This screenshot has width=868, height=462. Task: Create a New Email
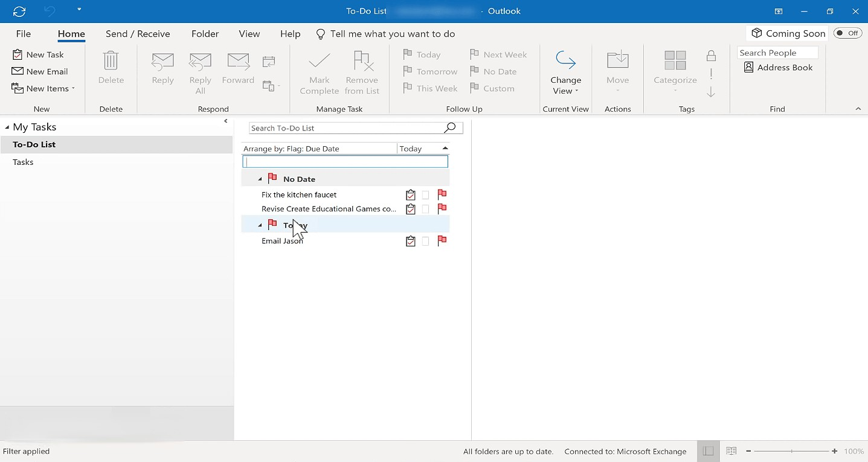pyautogui.click(x=40, y=71)
